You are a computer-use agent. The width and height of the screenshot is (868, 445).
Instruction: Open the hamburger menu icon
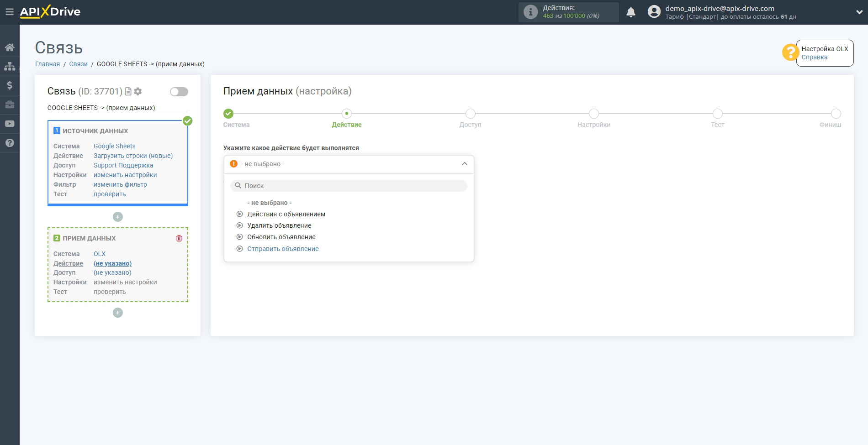[x=9, y=12]
